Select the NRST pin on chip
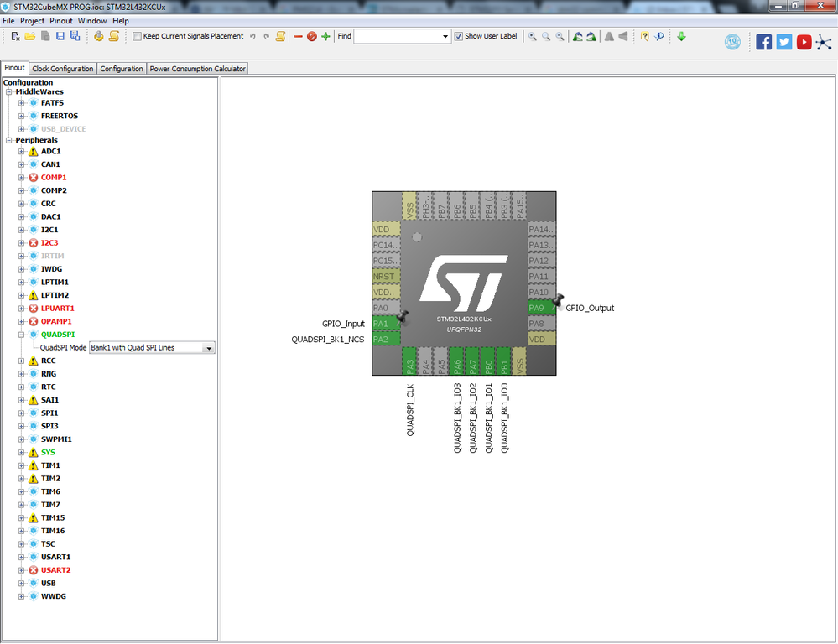Viewport: 838px width, 644px height. 386,277
